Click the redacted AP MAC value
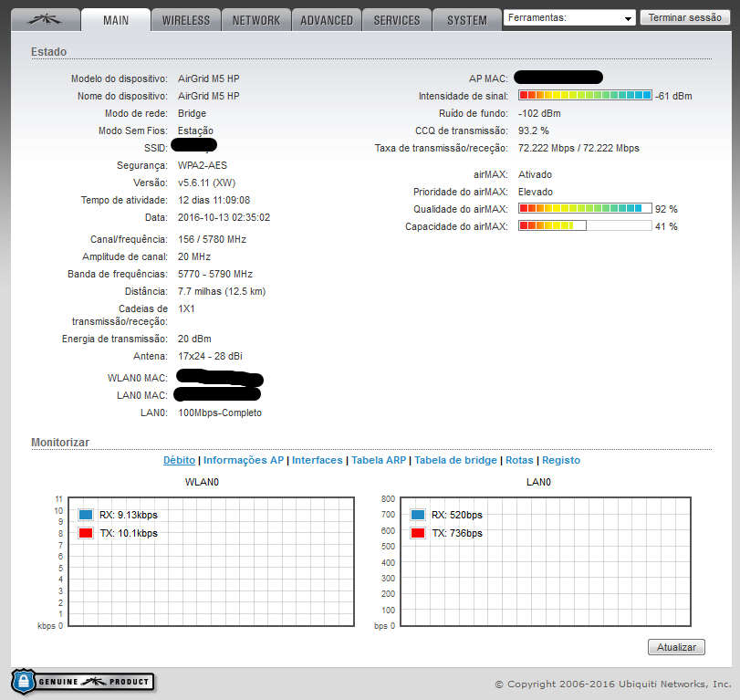The width and height of the screenshot is (740, 700). click(558, 77)
